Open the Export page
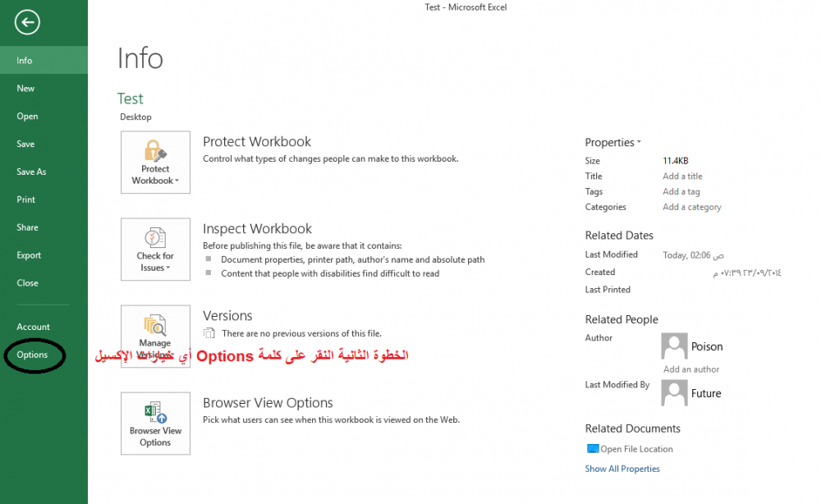The image size is (821, 504). [44, 255]
